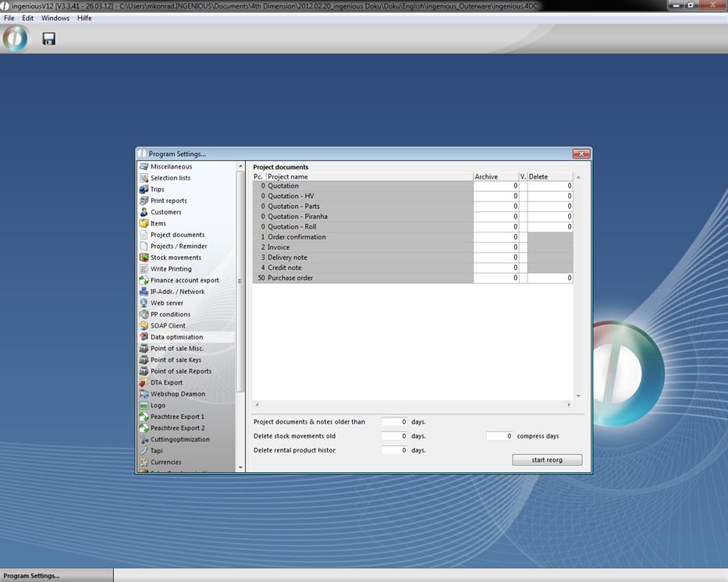Click the Delete stock movements days field
728x582 pixels.
(394, 436)
